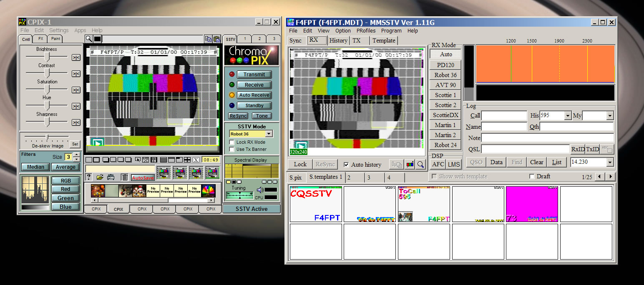This screenshot has height=285, width=644.
Task: Reset the Hue slider with its center button
Action: coord(76,106)
